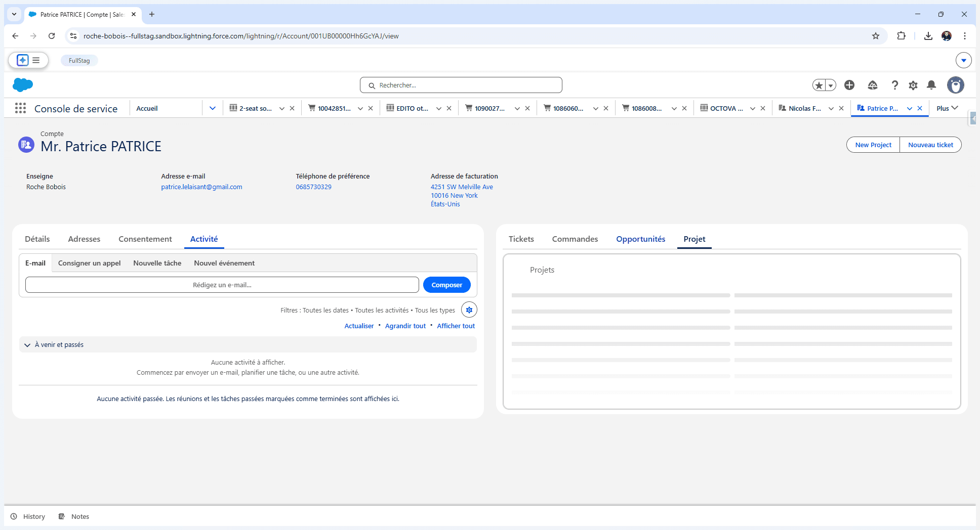The height and width of the screenshot is (530, 980).
Task: Open the Notes utility bar item
Action: click(74, 516)
